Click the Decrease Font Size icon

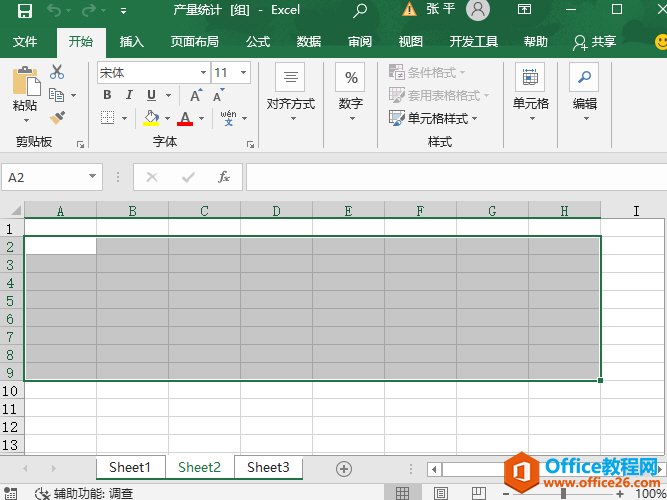(x=219, y=95)
